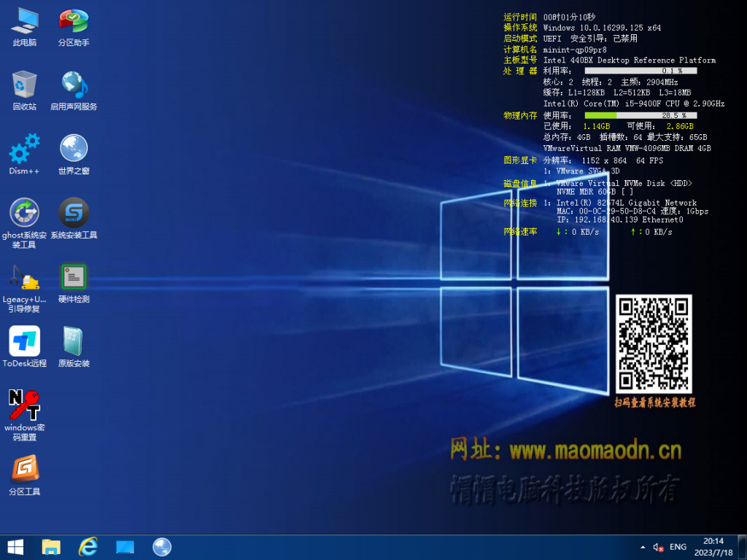Screen dimensions: 747x560
Task: Run the Lgeacy+U引导修复 boot repair tool
Action: (24, 277)
